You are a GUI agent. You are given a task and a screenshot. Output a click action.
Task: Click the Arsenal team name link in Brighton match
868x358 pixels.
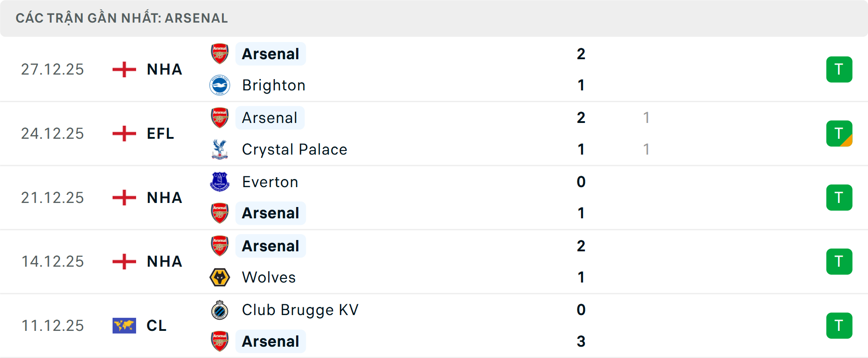270,53
